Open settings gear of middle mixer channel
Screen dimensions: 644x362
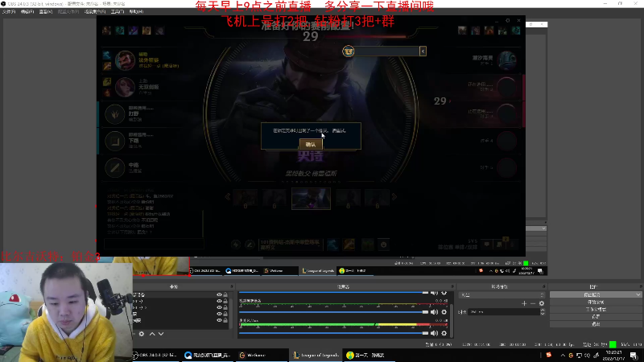(x=444, y=312)
